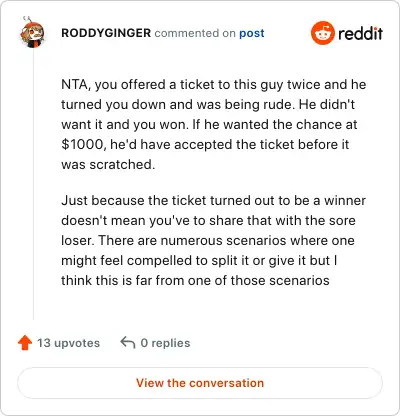Follow the blue "post" link
400x416 pixels.
(x=252, y=33)
